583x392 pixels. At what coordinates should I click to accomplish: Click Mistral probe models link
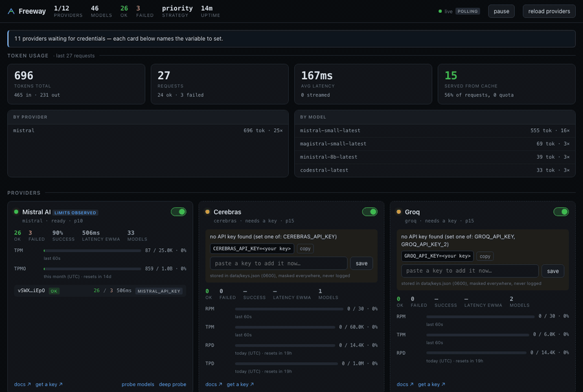[x=137, y=384]
